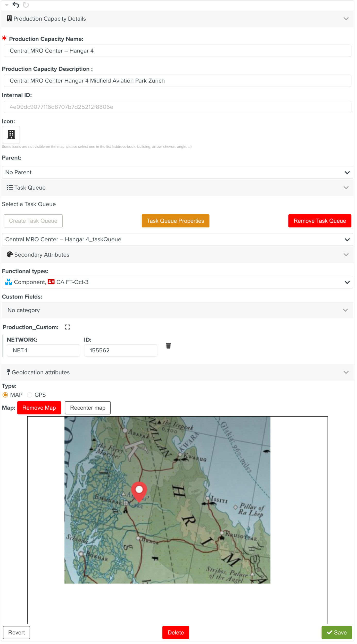357x644 pixels.
Task: Expand Production_Custom to fullscreen
Action: point(68,327)
